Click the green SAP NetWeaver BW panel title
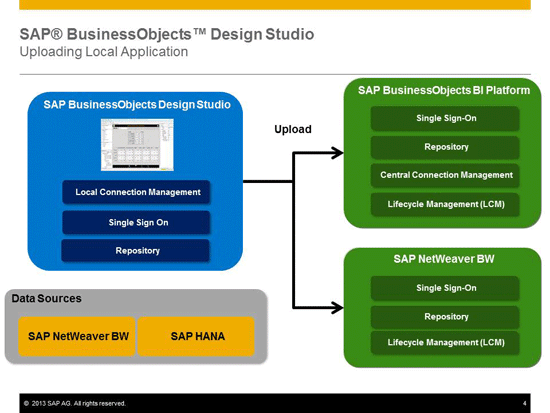This screenshot has width=550, height=413. (444, 259)
